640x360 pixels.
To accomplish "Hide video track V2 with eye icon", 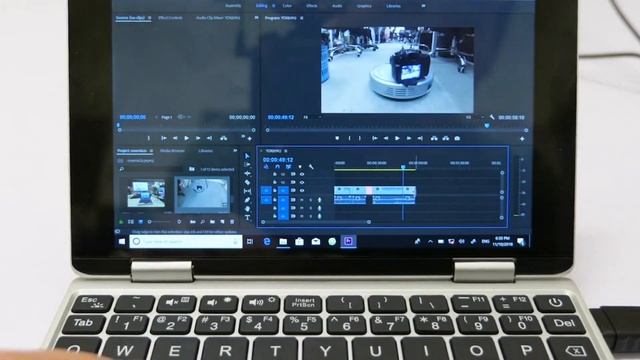I will (x=302, y=182).
